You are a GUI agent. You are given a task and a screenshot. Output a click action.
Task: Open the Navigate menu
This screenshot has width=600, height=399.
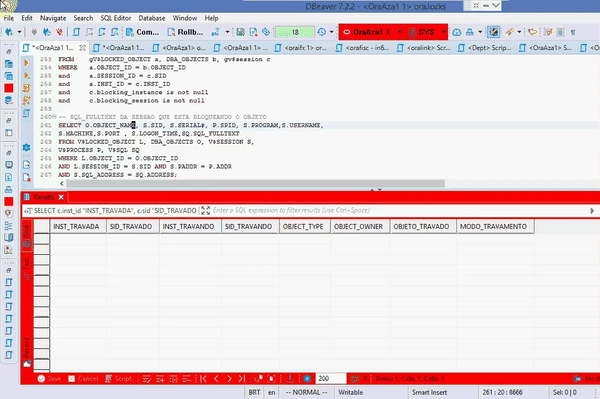[53, 18]
